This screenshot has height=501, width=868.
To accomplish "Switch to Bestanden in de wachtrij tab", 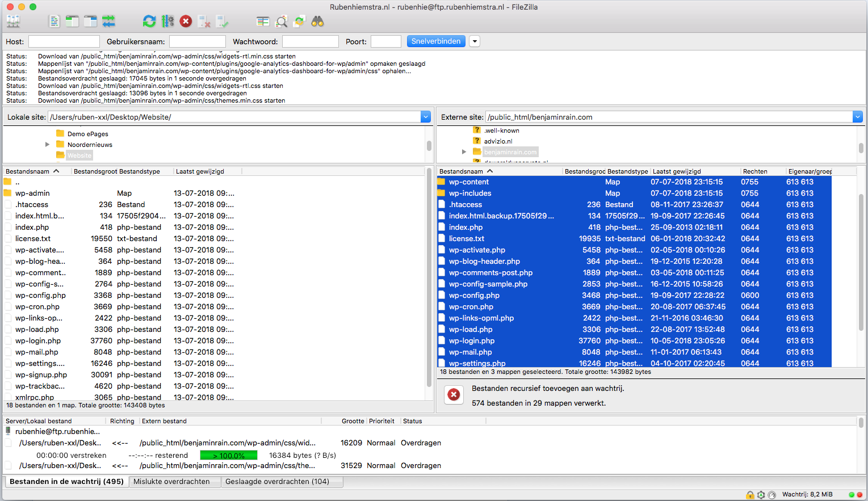I will (66, 482).
